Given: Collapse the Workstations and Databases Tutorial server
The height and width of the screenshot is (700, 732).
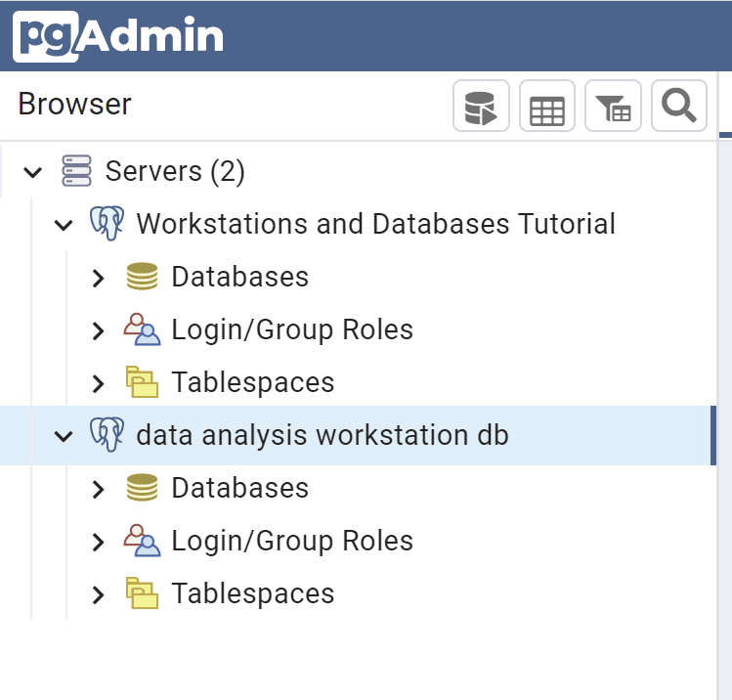Looking at the screenshot, I should pyautogui.click(x=64, y=226).
